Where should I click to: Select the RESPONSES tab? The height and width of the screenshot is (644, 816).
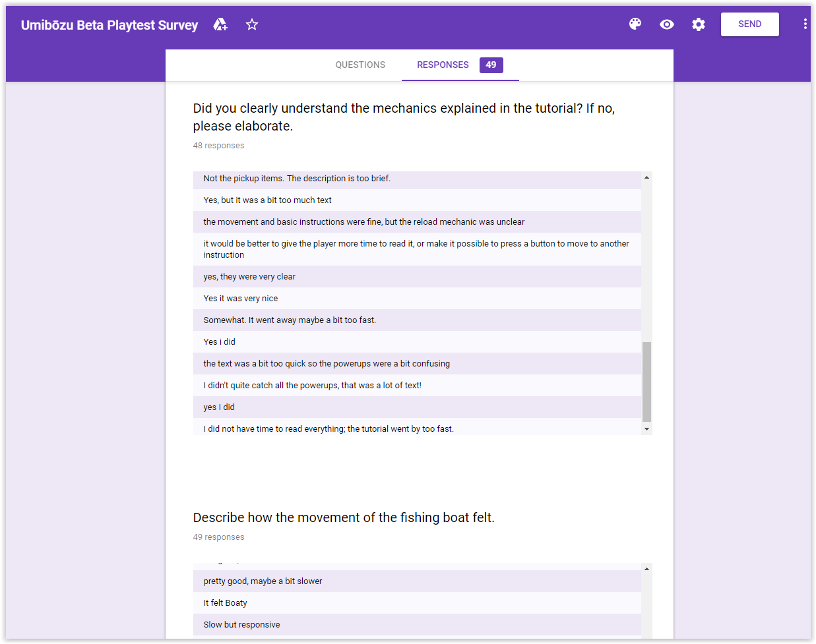pos(443,65)
